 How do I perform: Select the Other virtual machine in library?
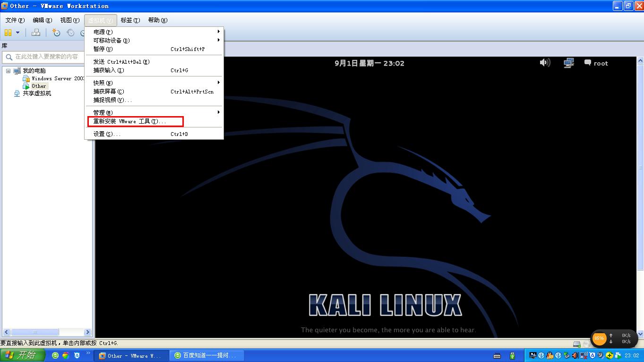[39, 86]
